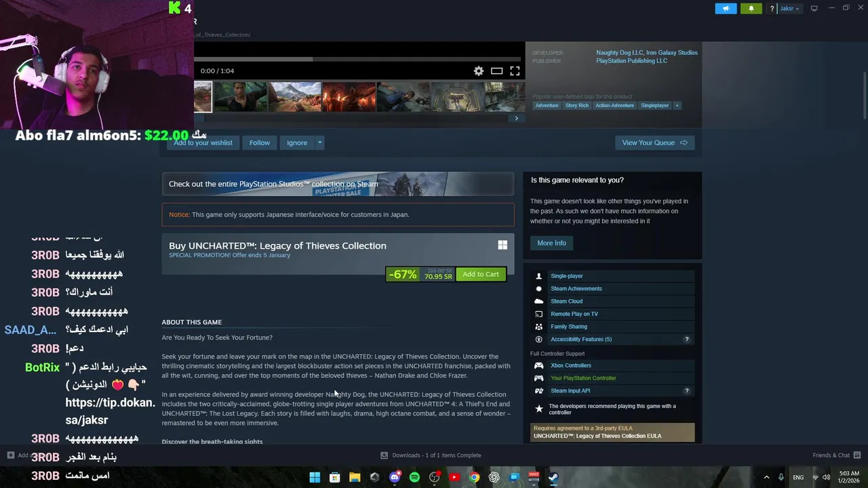This screenshot has height=488, width=868.
Task: Open Microsoft Store from taskbar
Action: point(334,477)
